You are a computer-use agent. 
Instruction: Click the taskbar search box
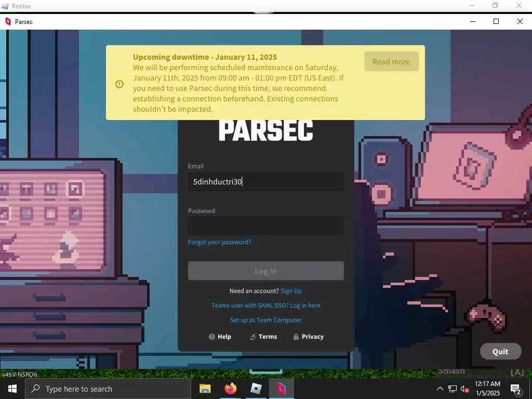click(108, 389)
